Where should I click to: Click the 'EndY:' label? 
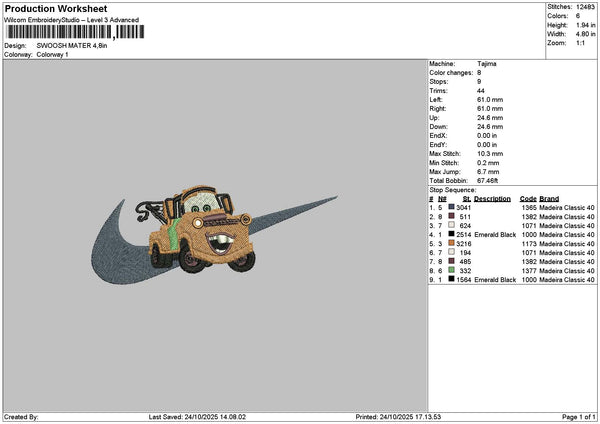438,145
